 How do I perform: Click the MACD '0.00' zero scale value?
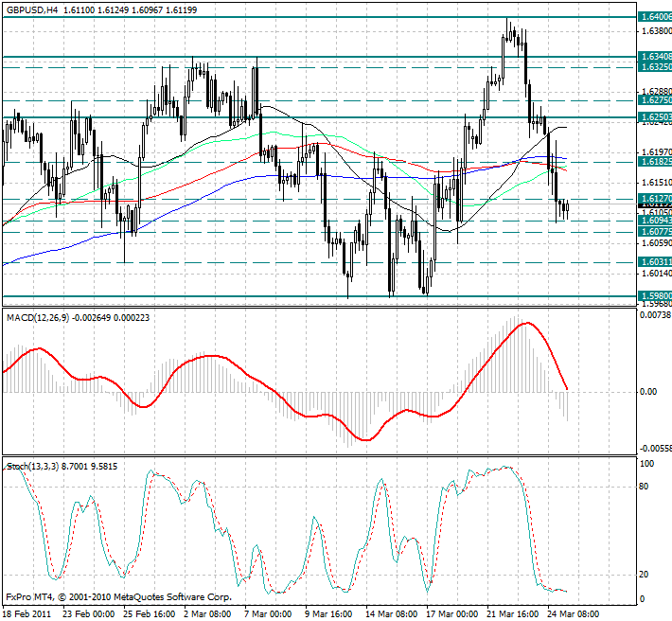[x=648, y=392]
